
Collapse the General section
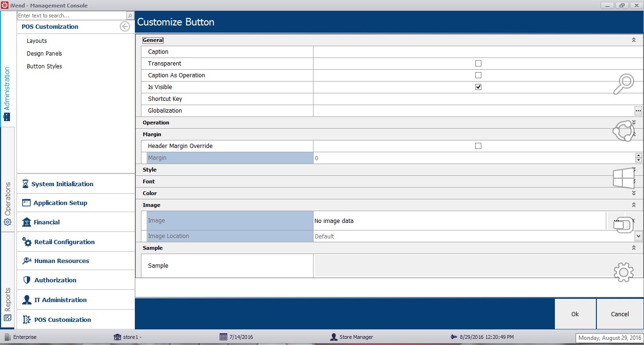pyautogui.click(x=634, y=40)
